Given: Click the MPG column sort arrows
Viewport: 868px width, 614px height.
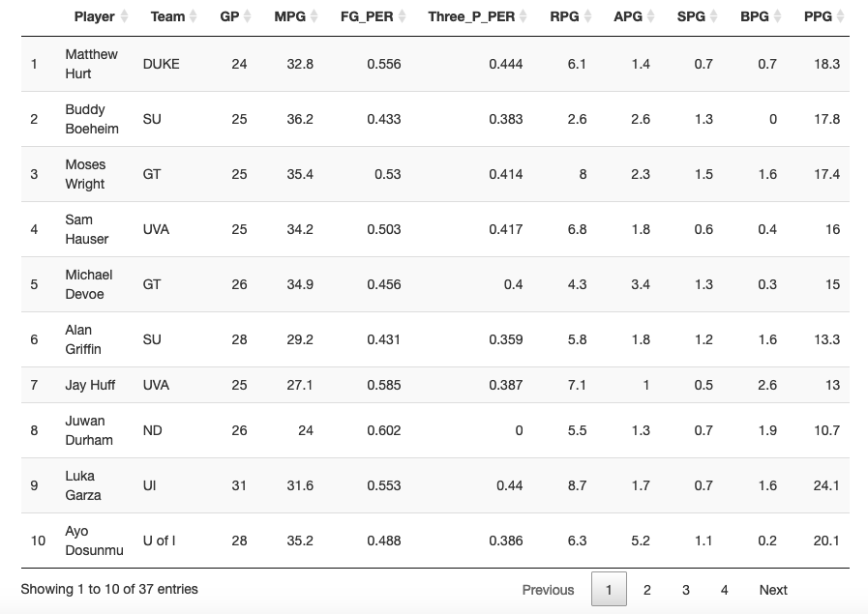Looking at the screenshot, I should click(x=314, y=16).
